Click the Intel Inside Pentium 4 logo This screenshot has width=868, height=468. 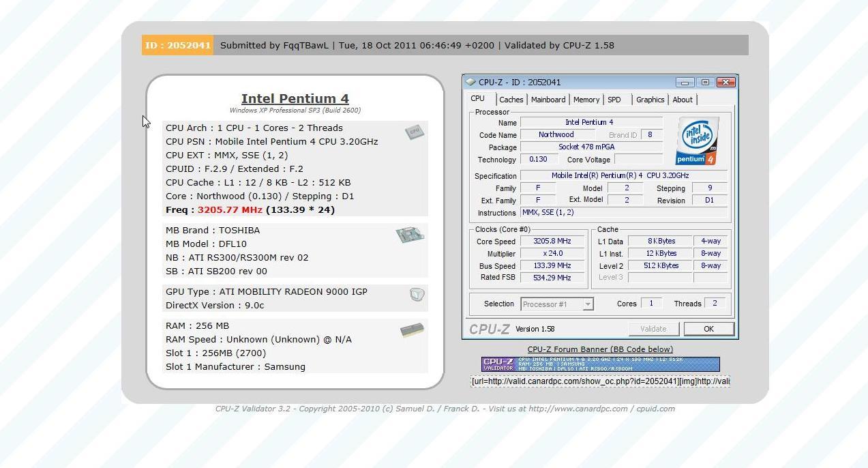696,141
